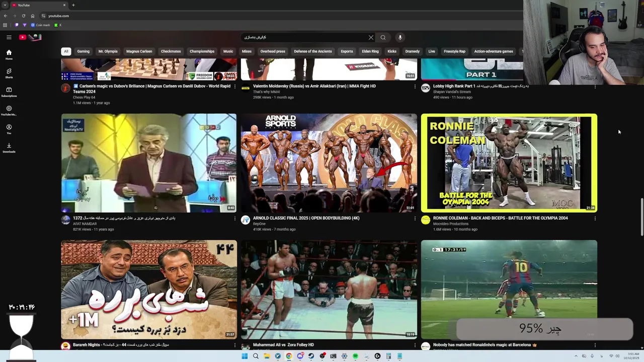This screenshot has width=644, height=362.
Task: Open Shorts in the sidebar
Action: (x=9, y=73)
